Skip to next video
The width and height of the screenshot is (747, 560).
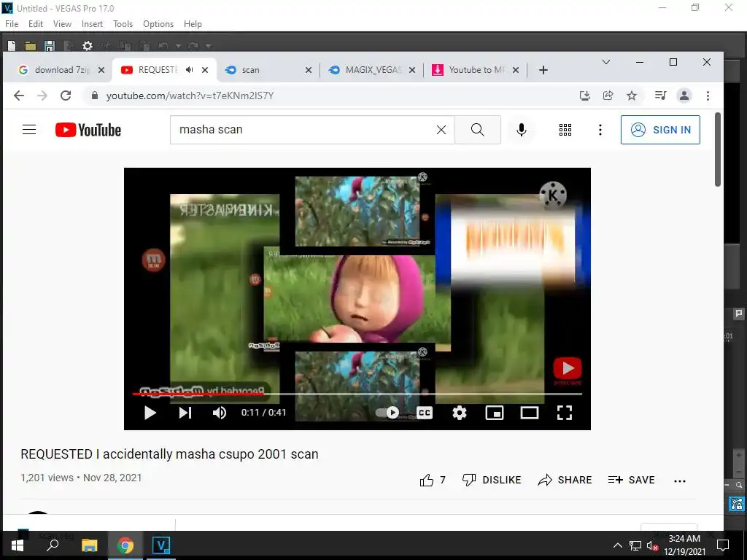[x=185, y=413]
